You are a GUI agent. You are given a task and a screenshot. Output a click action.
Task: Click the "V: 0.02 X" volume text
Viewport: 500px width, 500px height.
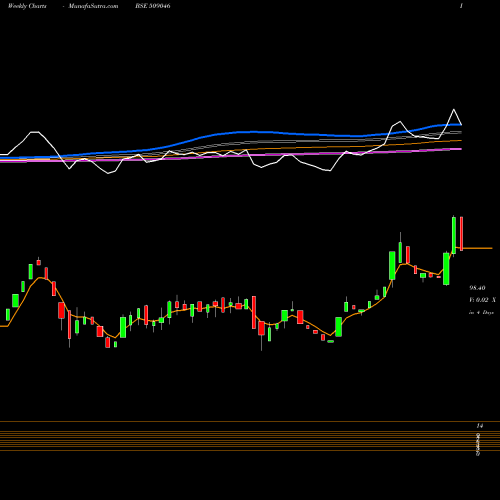[482, 300]
